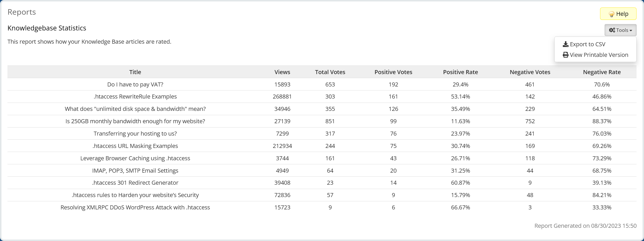The width and height of the screenshot is (644, 241).
Task: Select '.htaccess RewriteRule Examples' article title
Action: tap(135, 97)
